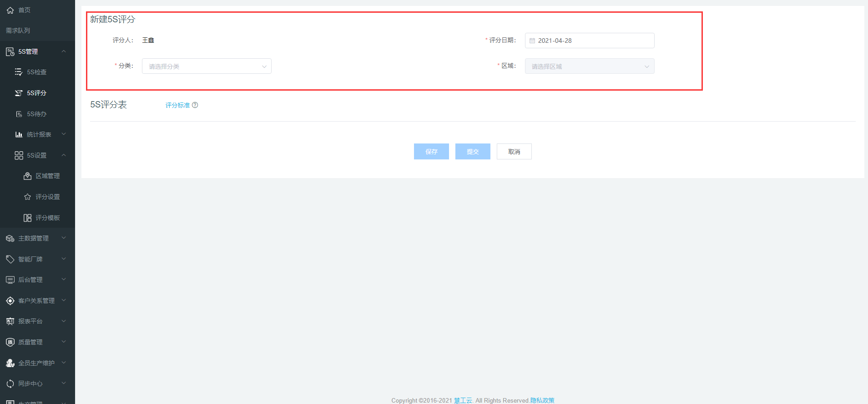Image resolution: width=868 pixels, height=404 pixels.
Task: Click the 5S检查 checklist icon
Action: [19, 72]
